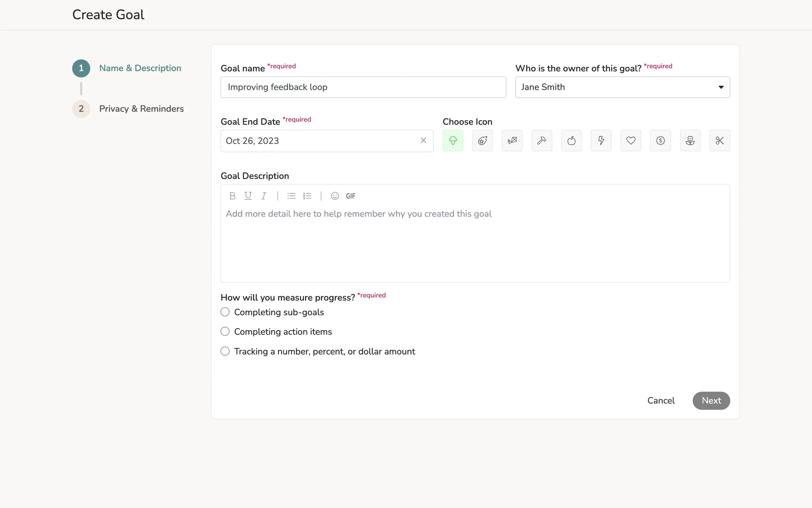The width and height of the screenshot is (812, 508).
Task: Select the shooting star goal icon
Action: 483,141
